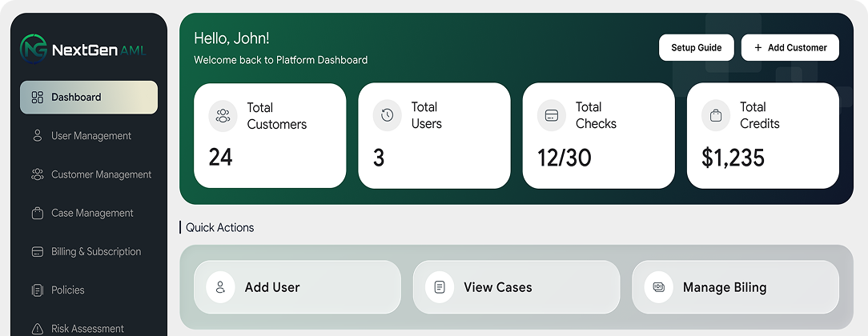
Task: Click the NextGen AML brand name
Action: [99, 50]
